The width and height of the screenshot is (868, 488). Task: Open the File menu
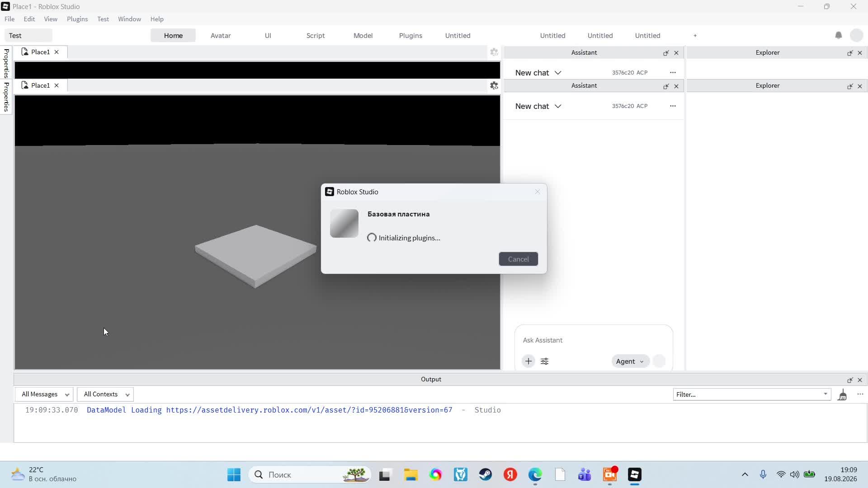pyautogui.click(x=9, y=19)
